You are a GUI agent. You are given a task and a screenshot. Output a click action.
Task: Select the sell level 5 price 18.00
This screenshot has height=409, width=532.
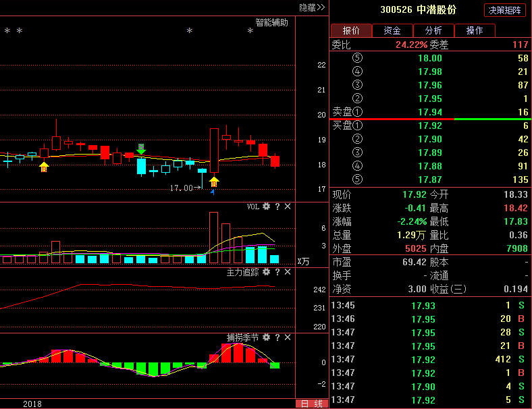[430, 59]
